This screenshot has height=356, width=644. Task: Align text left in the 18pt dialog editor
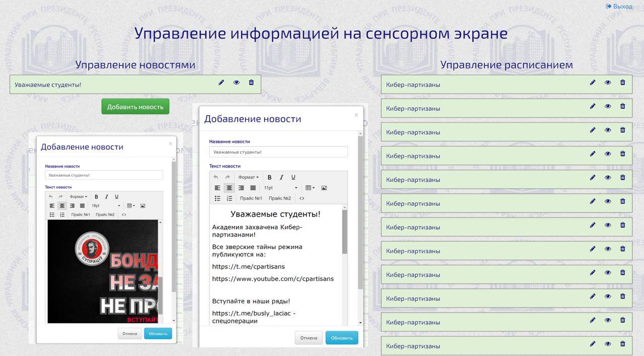point(52,206)
